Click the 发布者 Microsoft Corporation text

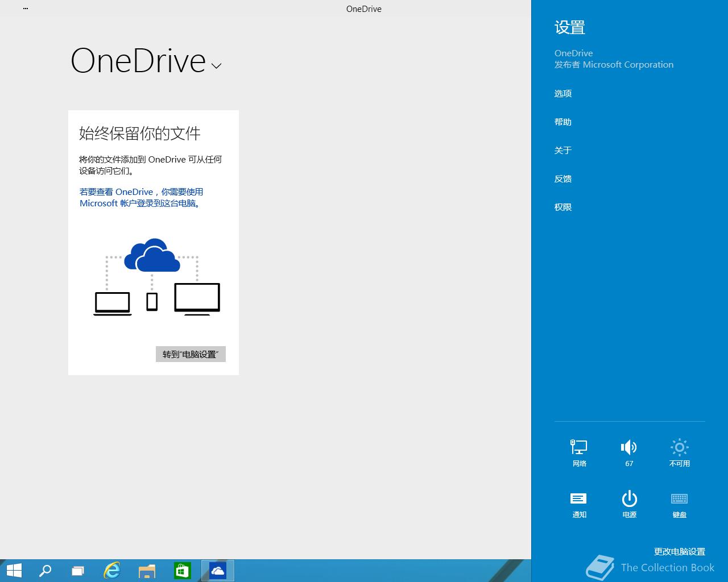(x=614, y=65)
